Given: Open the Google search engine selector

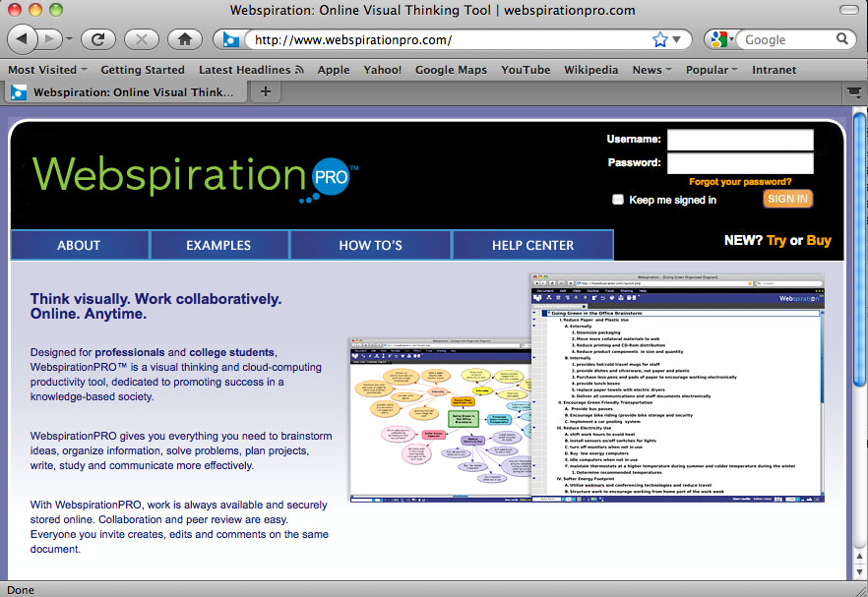Looking at the screenshot, I should coord(721,39).
